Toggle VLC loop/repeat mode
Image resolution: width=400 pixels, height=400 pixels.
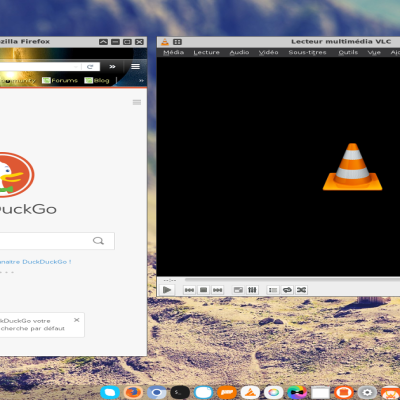click(x=287, y=290)
